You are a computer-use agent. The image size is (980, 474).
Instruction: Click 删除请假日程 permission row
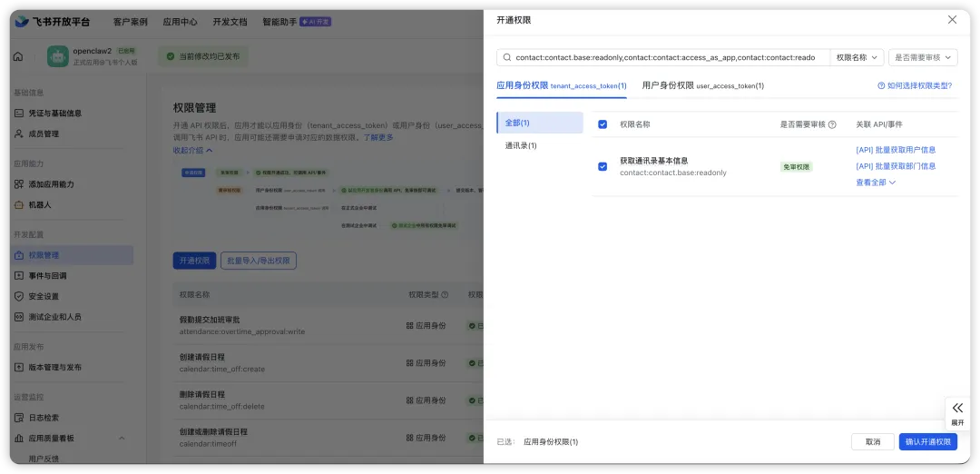pos(328,400)
